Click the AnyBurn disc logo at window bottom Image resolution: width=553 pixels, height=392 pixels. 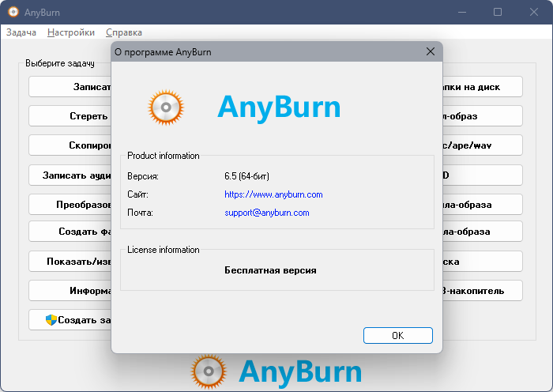[x=209, y=371]
